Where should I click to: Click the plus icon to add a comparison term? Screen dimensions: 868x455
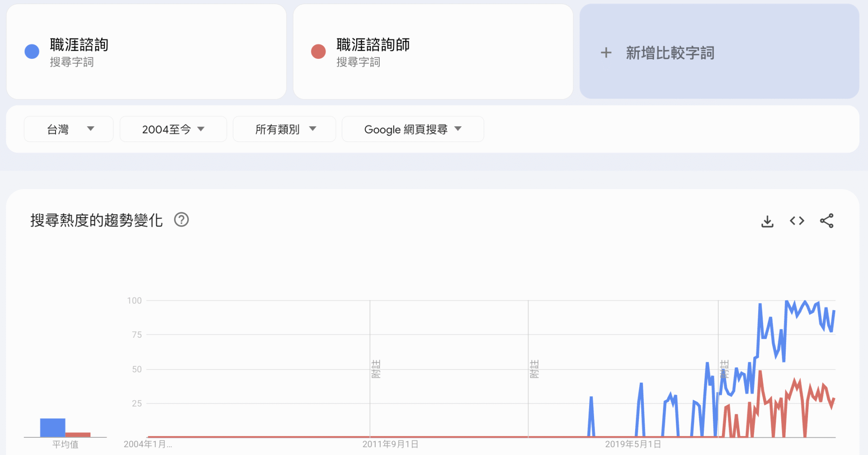click(606, 52)
